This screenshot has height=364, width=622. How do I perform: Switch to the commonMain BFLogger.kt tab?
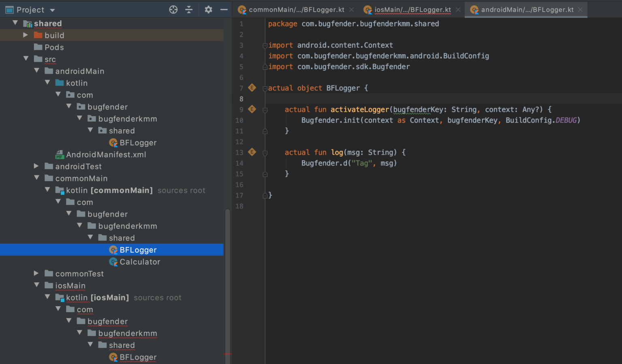tap(296, 10)
